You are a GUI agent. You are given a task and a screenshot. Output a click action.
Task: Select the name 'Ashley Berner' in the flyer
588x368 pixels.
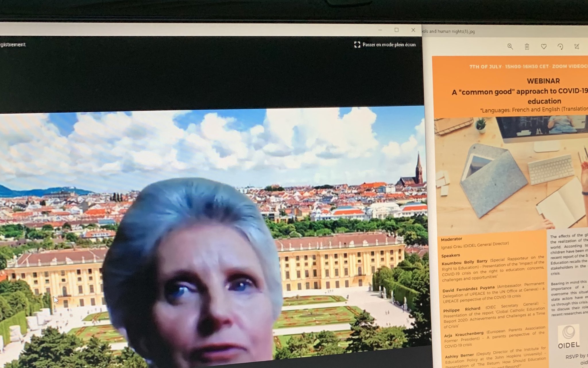[459, 356]
